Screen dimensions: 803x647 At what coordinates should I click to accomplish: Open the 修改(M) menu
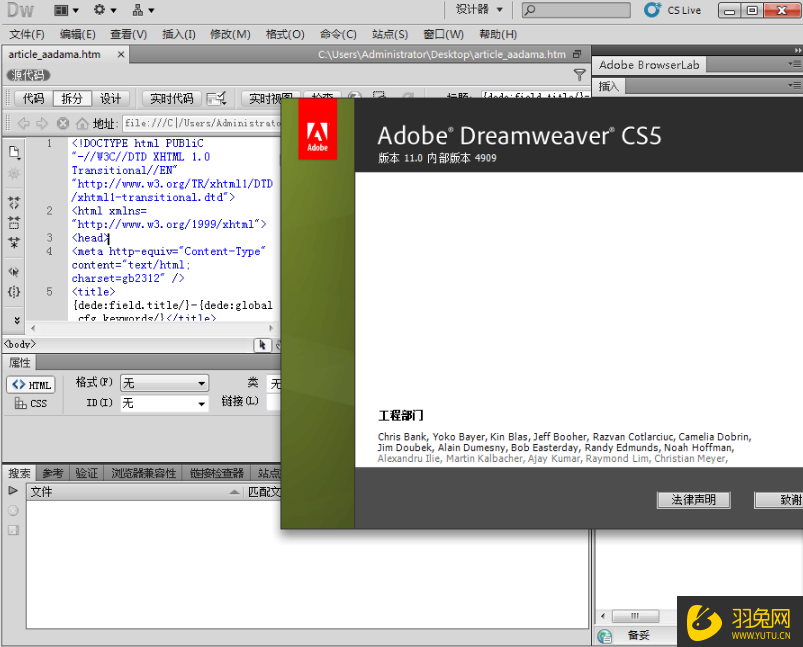point(230,34)
